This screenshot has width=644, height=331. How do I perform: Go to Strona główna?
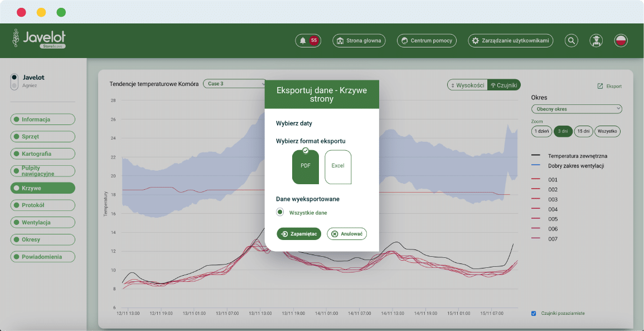359,41
